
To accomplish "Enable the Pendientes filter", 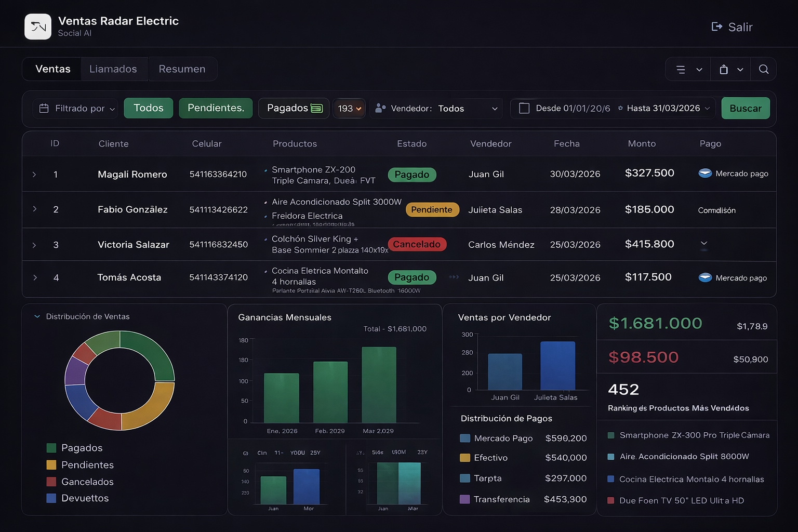I will tap(216, 108).
